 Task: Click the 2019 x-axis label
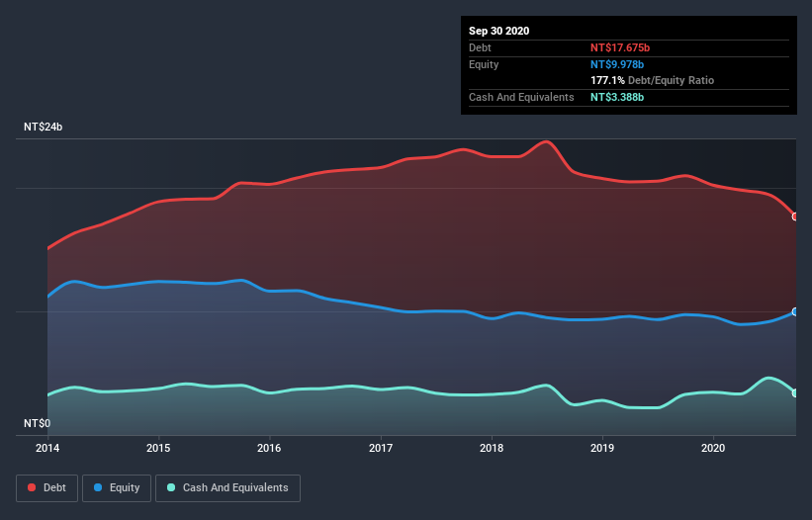point(602,448)
